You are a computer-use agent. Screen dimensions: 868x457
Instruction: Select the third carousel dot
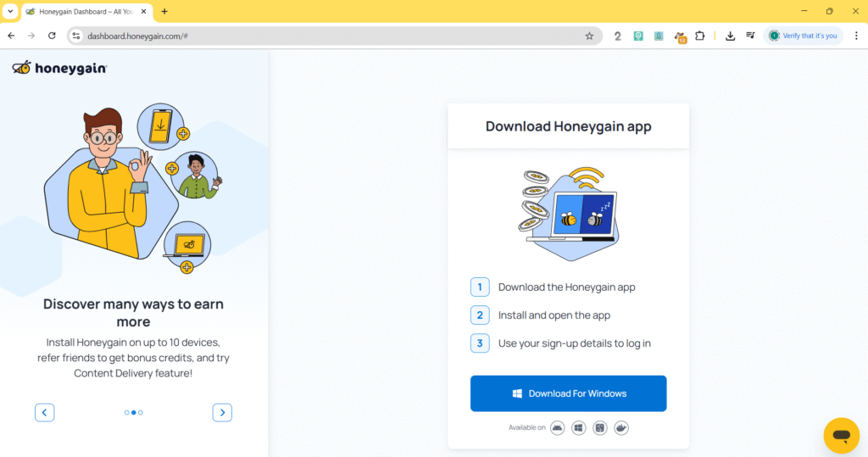pos(141,413)
